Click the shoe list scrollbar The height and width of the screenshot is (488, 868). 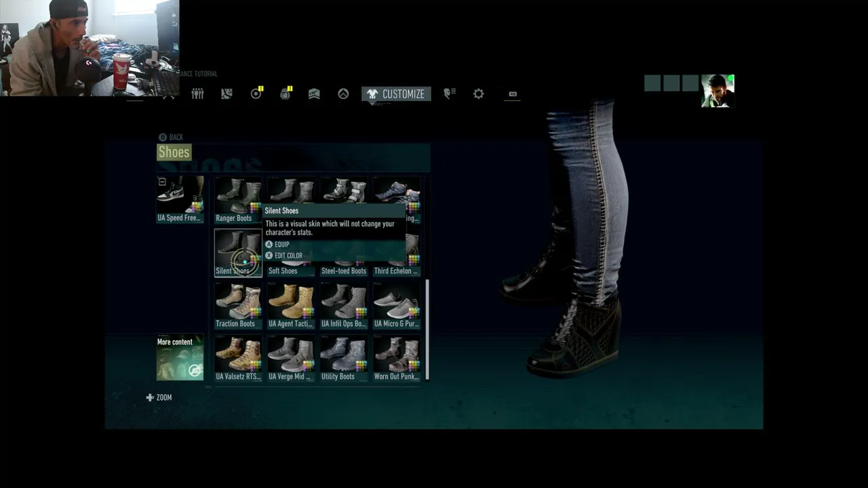coord(427,329)
